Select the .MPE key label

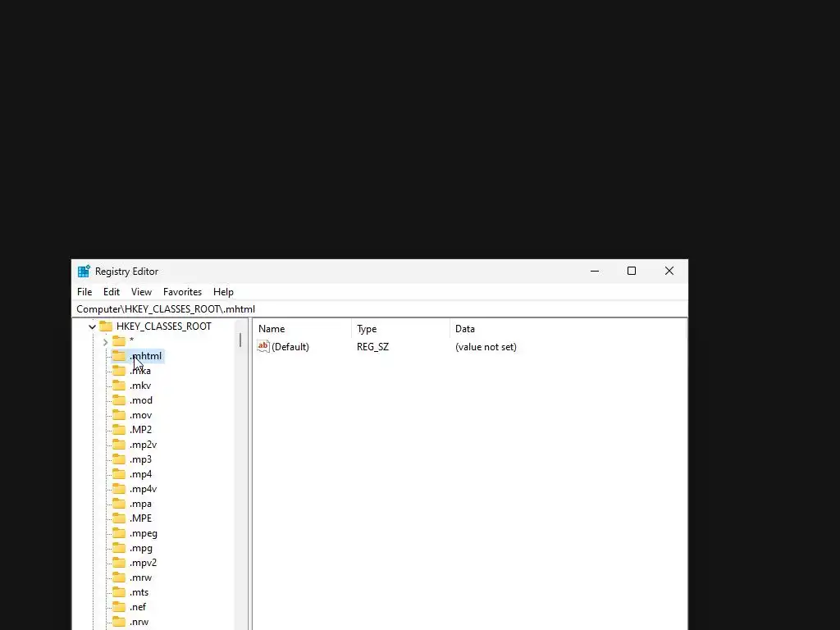coord(140,518)
